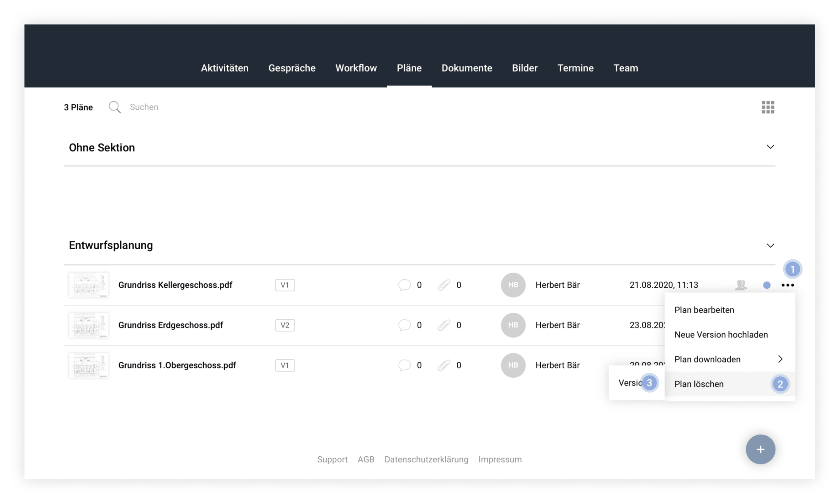Open thumbnail of Grundriss Erdgeschoss.pdf
Screen dimensions: 840x504
tap(88, 325)
